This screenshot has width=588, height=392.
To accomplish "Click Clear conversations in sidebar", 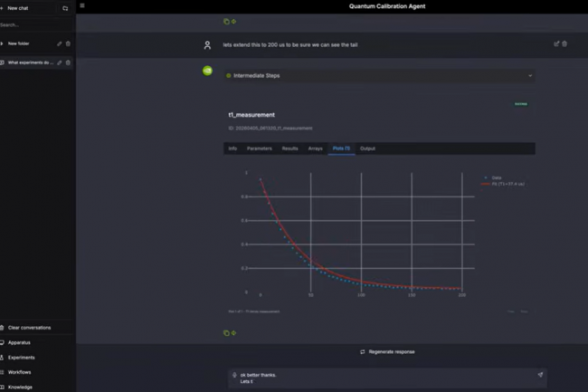I will point(29,328).
